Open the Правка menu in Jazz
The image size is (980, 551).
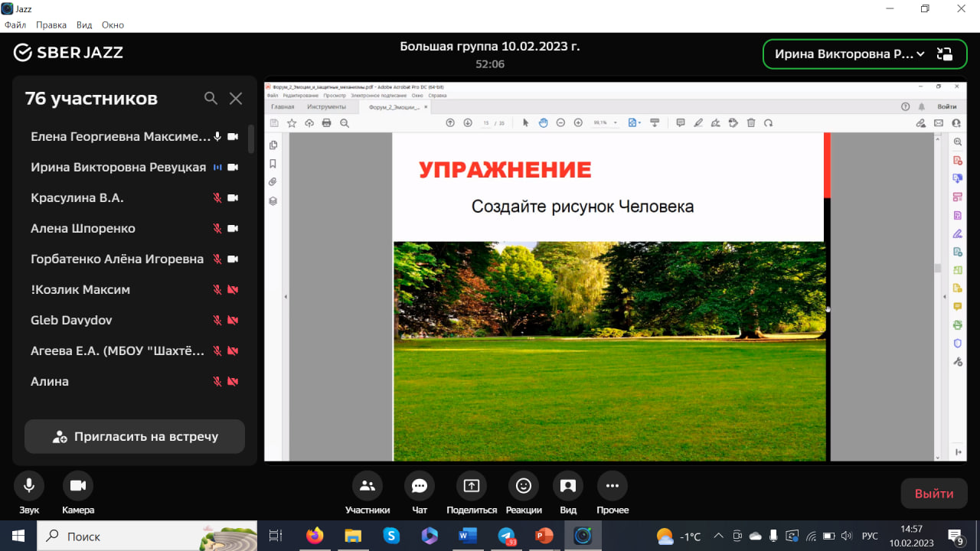point(51,24)
